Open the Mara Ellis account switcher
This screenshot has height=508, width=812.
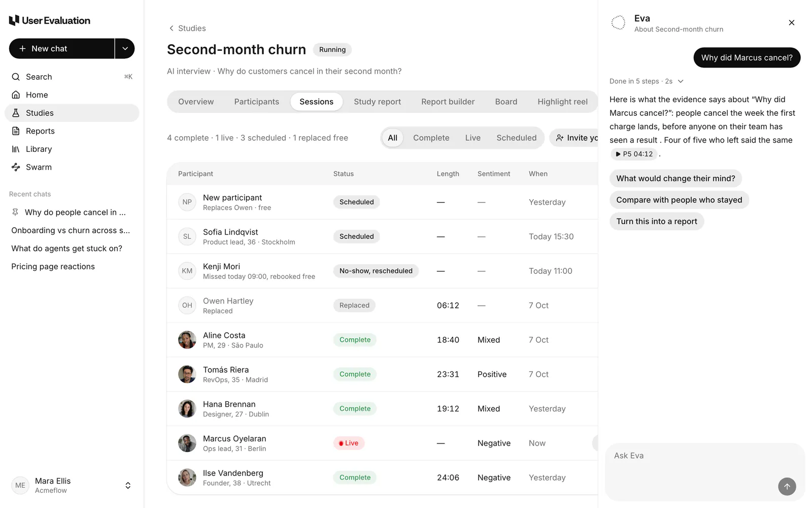[x=128, y=486]
